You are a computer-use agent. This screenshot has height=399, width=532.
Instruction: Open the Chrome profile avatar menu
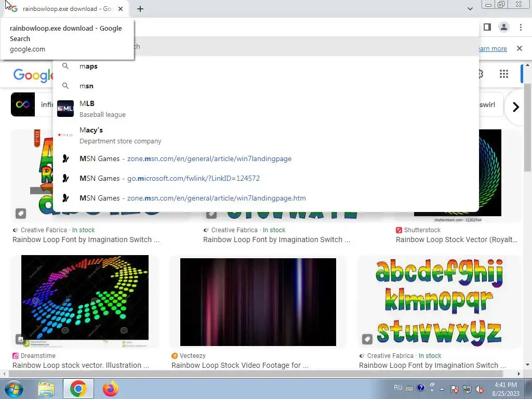coord(504,27)
